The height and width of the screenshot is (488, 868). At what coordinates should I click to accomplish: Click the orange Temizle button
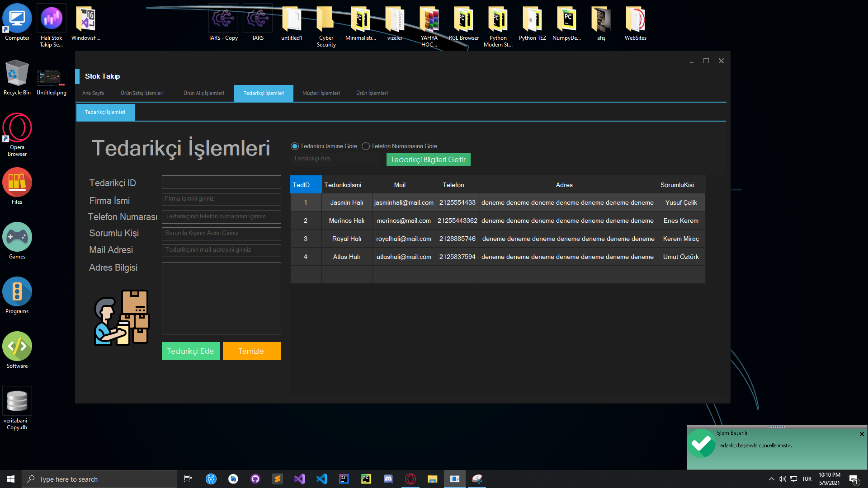click(x=252, y=351)
